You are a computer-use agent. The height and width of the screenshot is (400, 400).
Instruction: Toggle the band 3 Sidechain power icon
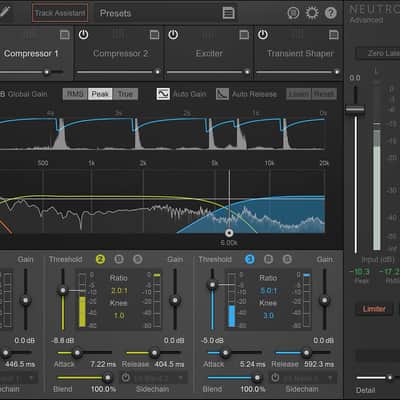tap(275, 378)
